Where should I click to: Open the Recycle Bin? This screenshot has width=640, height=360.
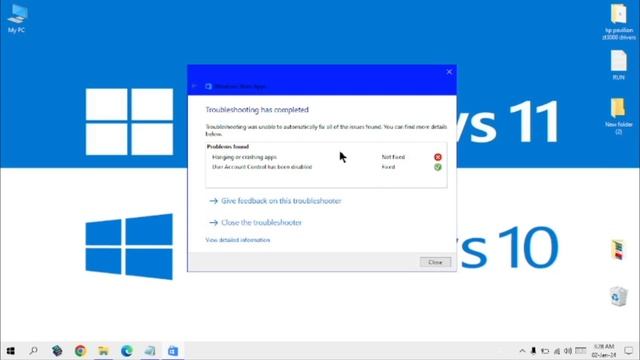coord(618,296)
